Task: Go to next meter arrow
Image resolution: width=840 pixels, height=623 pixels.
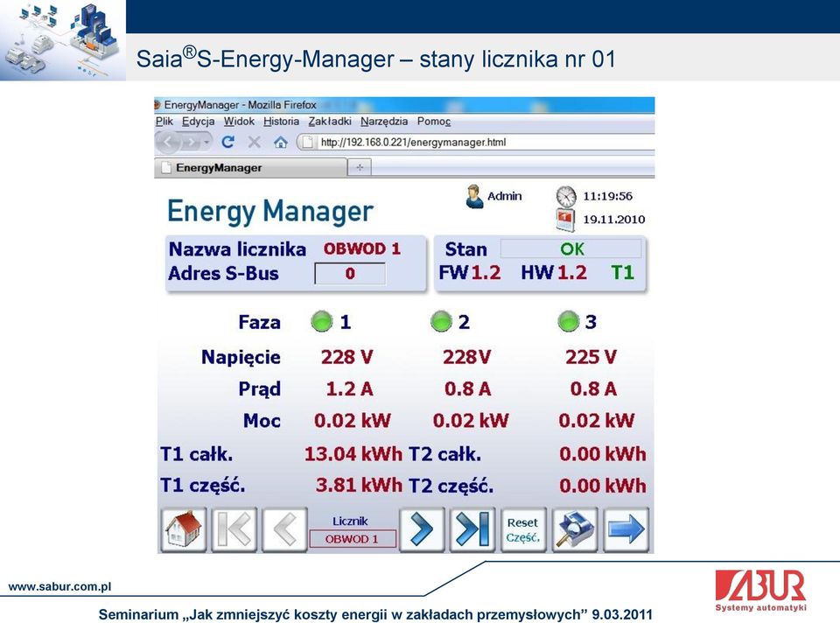Action: click(422, 529)
